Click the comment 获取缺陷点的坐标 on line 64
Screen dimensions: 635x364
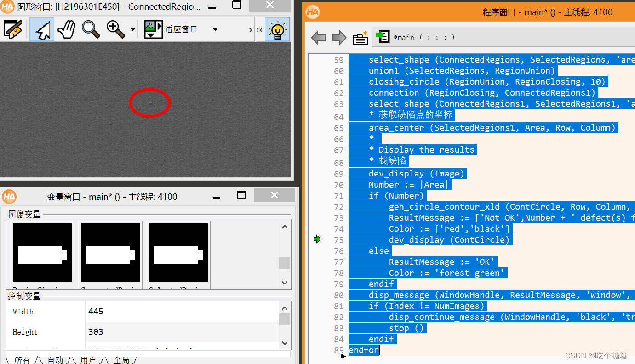[x=411, y=115]
